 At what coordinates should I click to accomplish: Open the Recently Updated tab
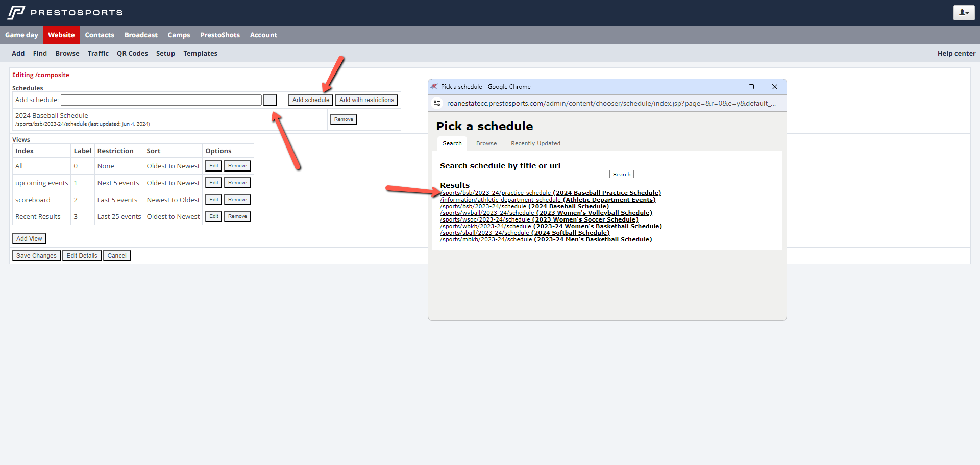[535, 143]
